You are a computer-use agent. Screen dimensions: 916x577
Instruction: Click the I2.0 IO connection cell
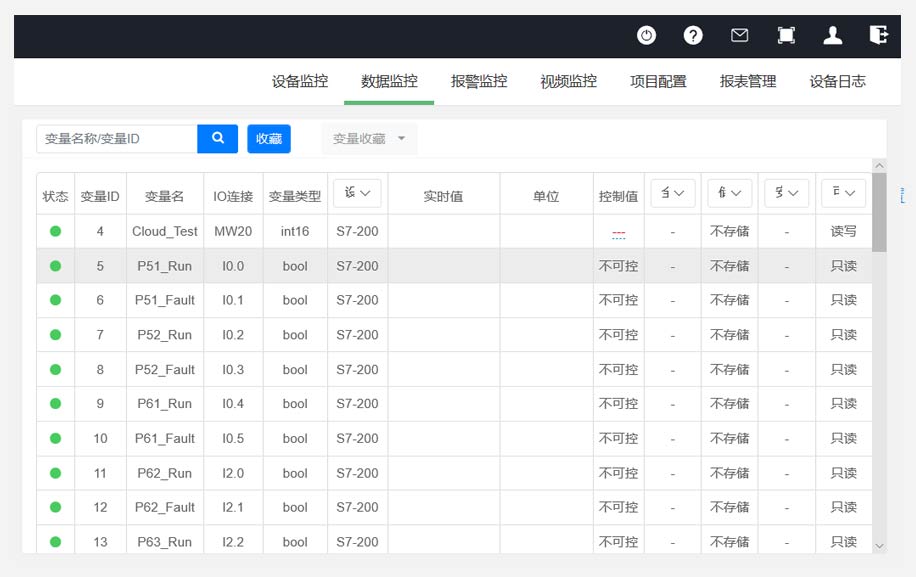coord(233,473)
